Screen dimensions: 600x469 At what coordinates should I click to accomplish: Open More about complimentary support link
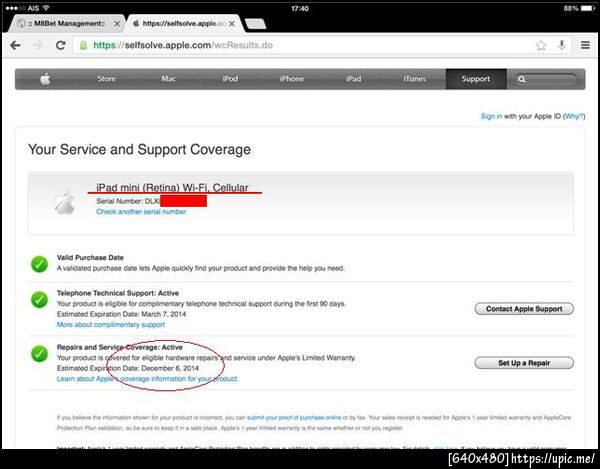tap(111, 324)
